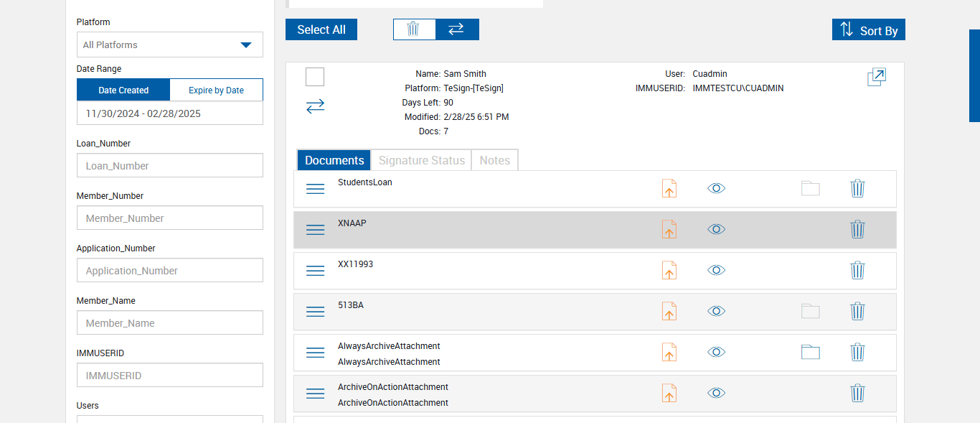The width and height of the screenshot is (980, 423).
Task: Delete the StudentsLoan document
Action: coord(858,189)
